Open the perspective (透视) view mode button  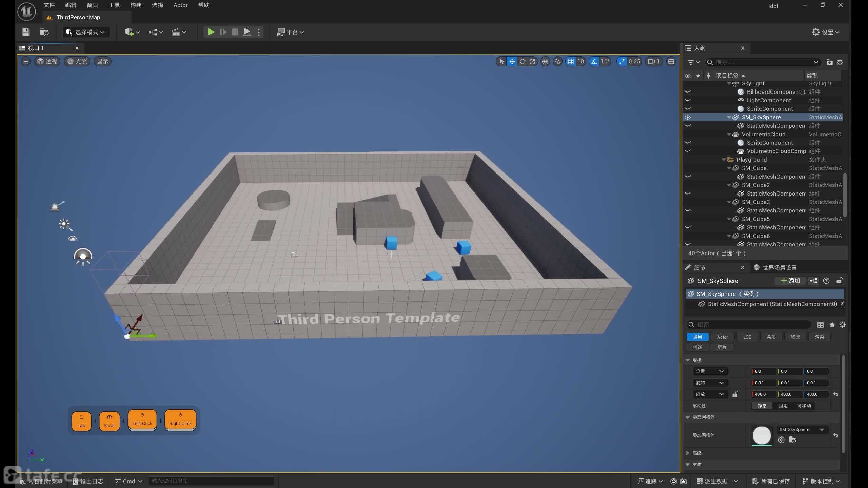pyautogui.click(x=47, y=61)
